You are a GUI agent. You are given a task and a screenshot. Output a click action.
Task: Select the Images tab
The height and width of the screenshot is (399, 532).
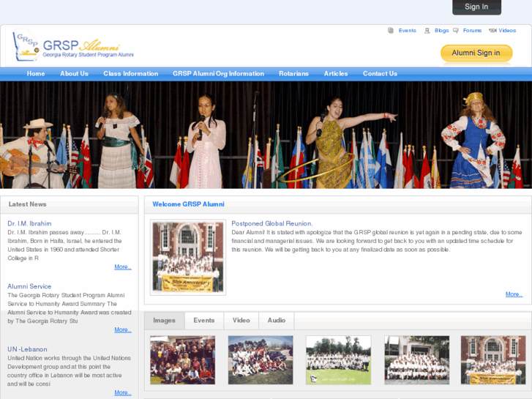pos(164,321)
